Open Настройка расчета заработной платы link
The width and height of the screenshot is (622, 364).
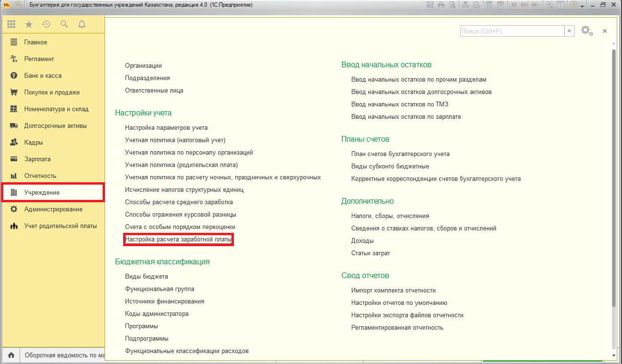(178, 239)
